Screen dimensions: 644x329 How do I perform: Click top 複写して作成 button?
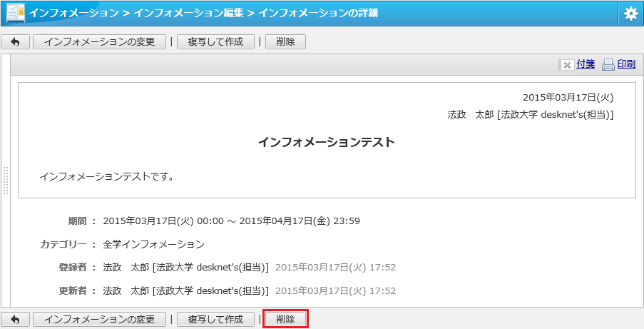pyautogui.click(x=215, y=42)
